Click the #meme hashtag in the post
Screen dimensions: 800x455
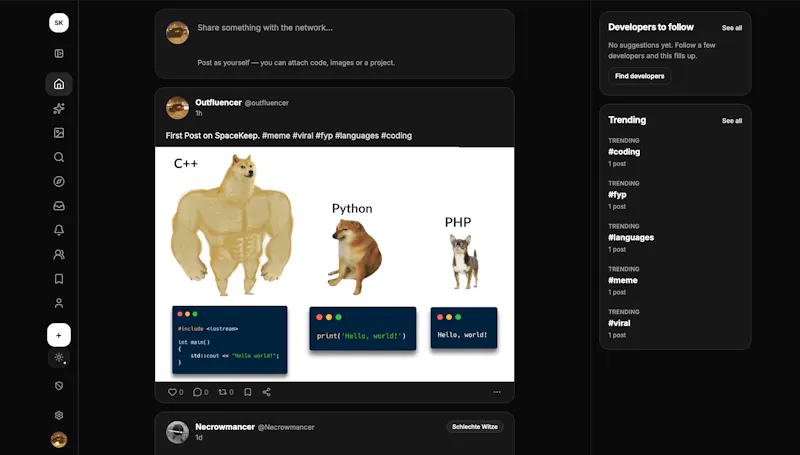coord(276,136)
